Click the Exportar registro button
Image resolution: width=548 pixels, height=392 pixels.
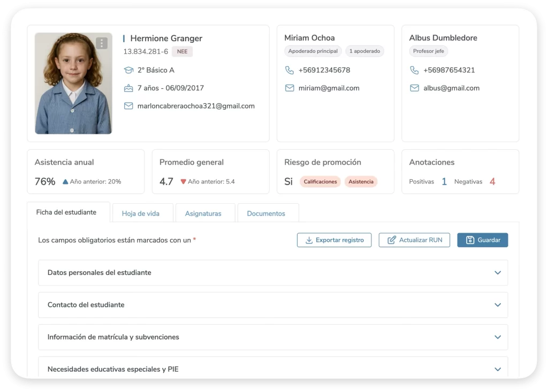[x=334, y=240]
